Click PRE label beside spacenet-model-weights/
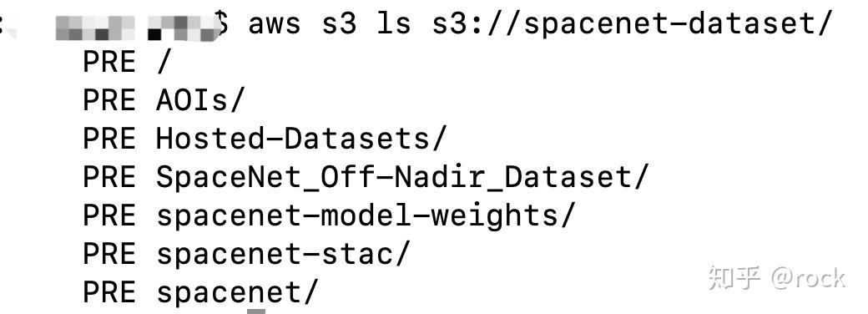Screen dimensions: 868x314 [x=109, y=215]
